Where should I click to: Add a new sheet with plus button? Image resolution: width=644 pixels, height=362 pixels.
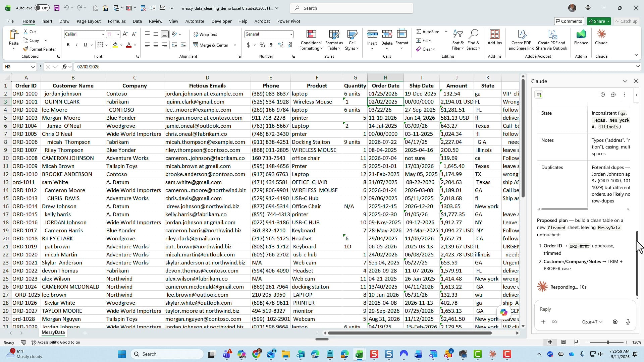[x=85, y=333]
